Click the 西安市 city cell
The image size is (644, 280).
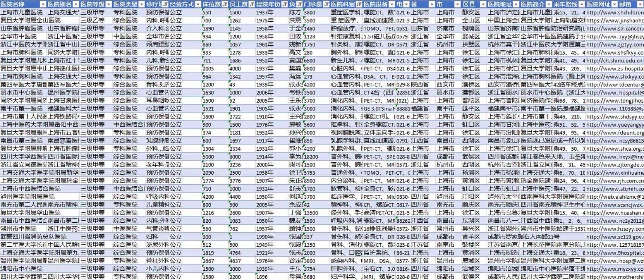(x=448, y=84)
